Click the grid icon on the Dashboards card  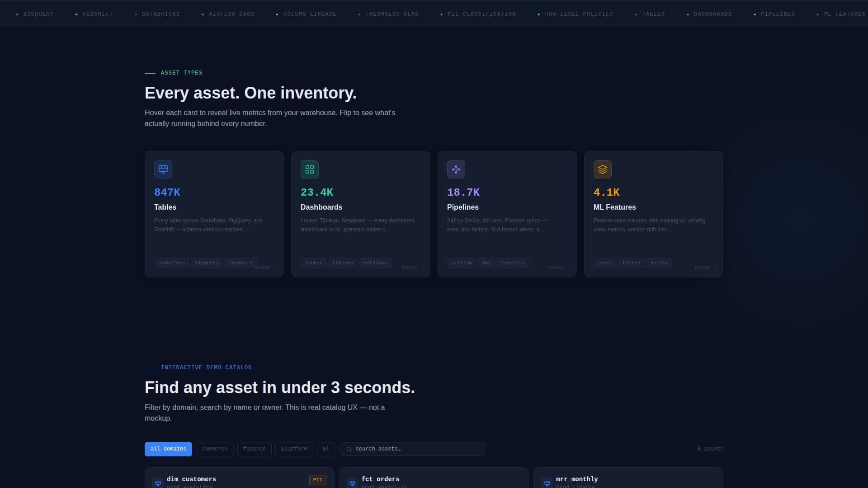coord(310,169)
